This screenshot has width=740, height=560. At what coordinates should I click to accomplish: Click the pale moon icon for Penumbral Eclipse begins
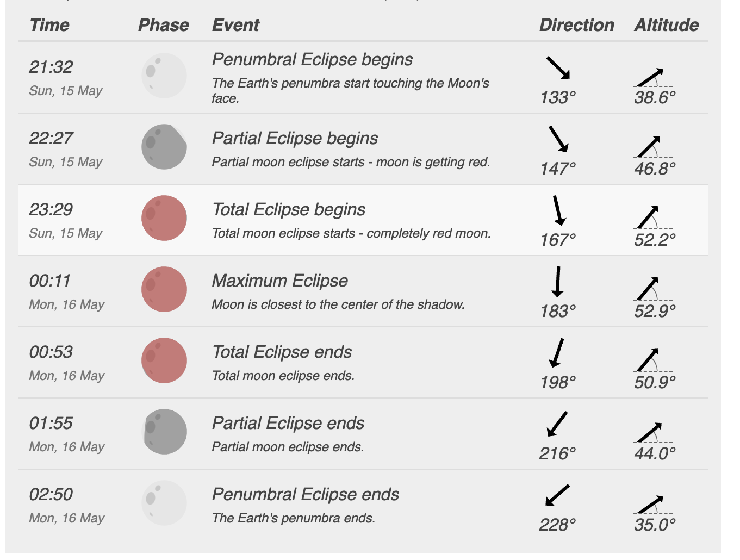click(164, 76)
